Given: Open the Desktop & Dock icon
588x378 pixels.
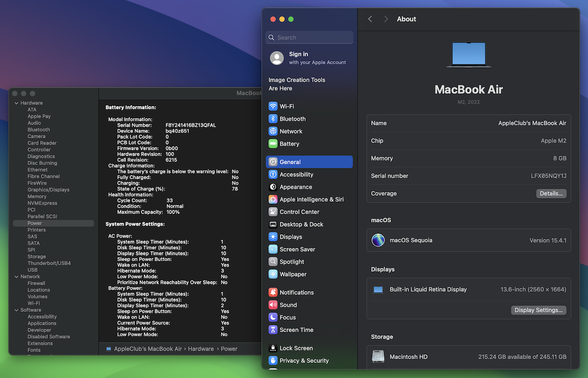Looking at the screenshot, I should (273, 224).
